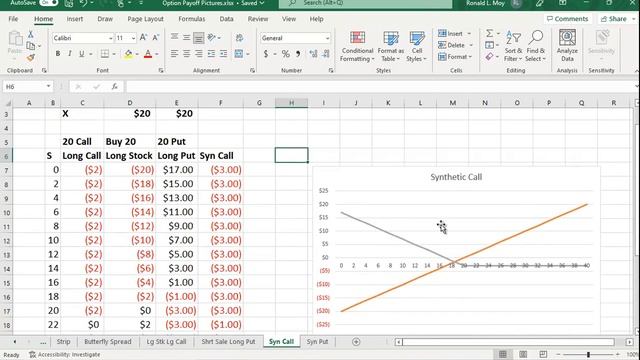Click the Analyze Data button
Viewport: 640px width, 360px height.
click(x=567, y=46)
